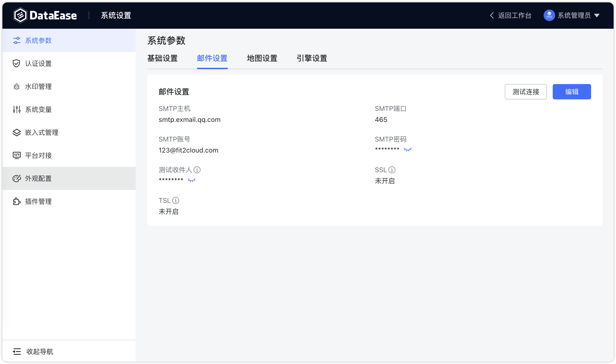The width and height of the screenshot is (616, 364).
Task: Click the 返回工作台 link
Action: [515, 16]
